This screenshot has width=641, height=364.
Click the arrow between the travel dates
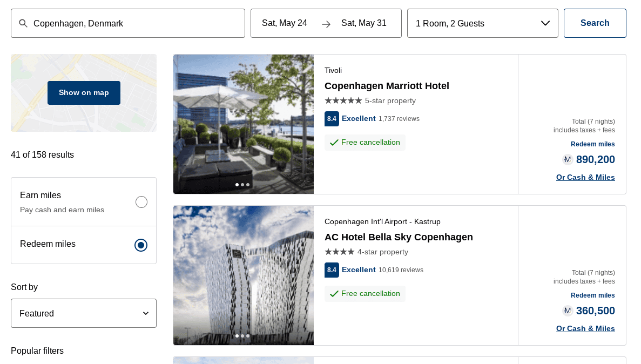[326, 24]
